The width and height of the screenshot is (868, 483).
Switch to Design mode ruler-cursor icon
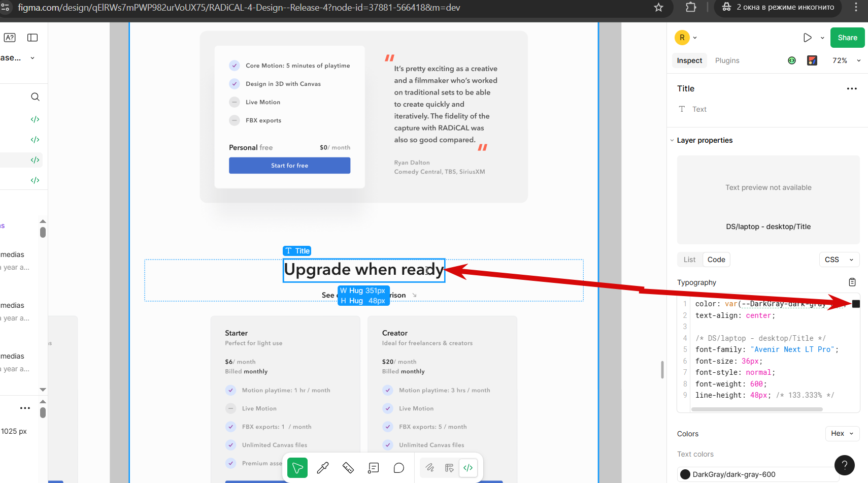(449, 468)
